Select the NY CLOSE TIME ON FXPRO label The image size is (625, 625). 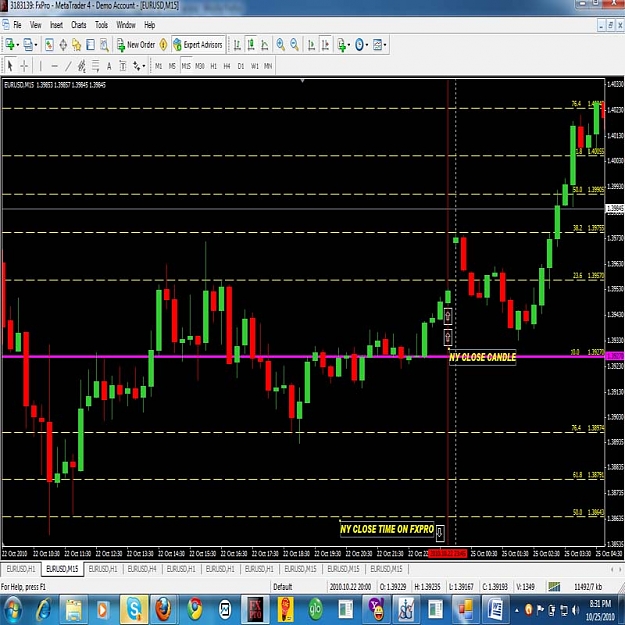(387, 529)
